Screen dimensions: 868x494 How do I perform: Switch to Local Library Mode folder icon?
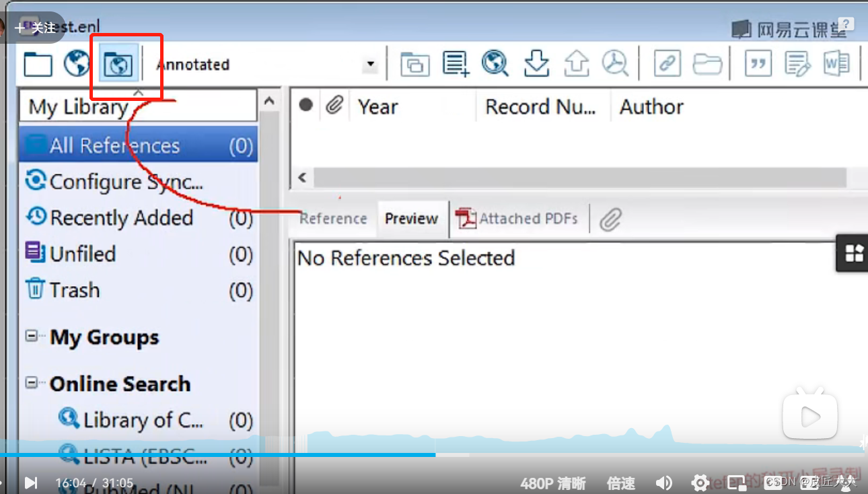point(38,63)
